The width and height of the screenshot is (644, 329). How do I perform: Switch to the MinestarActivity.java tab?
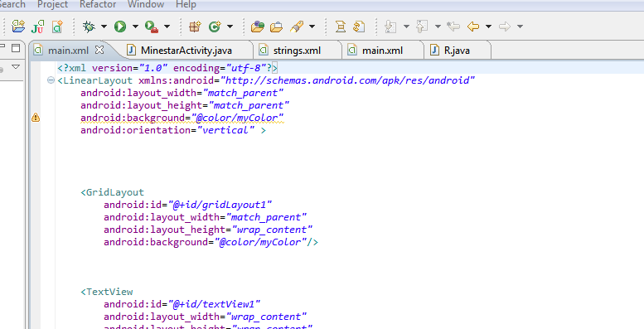click(x=186, y=51)
